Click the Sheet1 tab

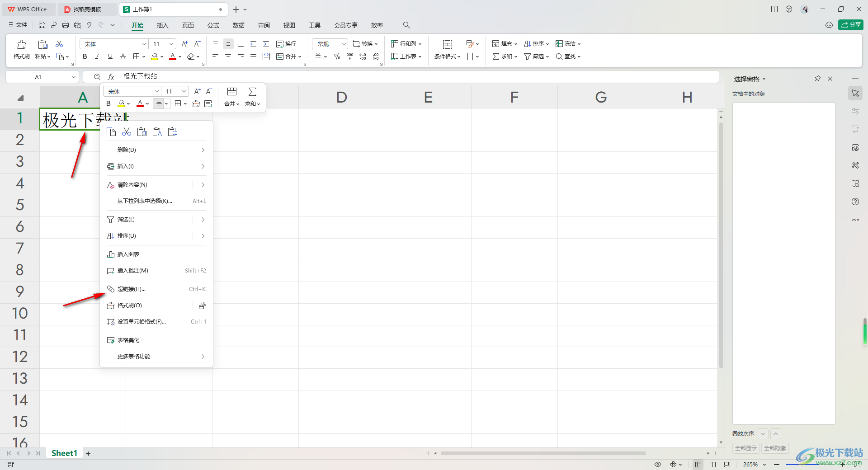pos(64,453)
